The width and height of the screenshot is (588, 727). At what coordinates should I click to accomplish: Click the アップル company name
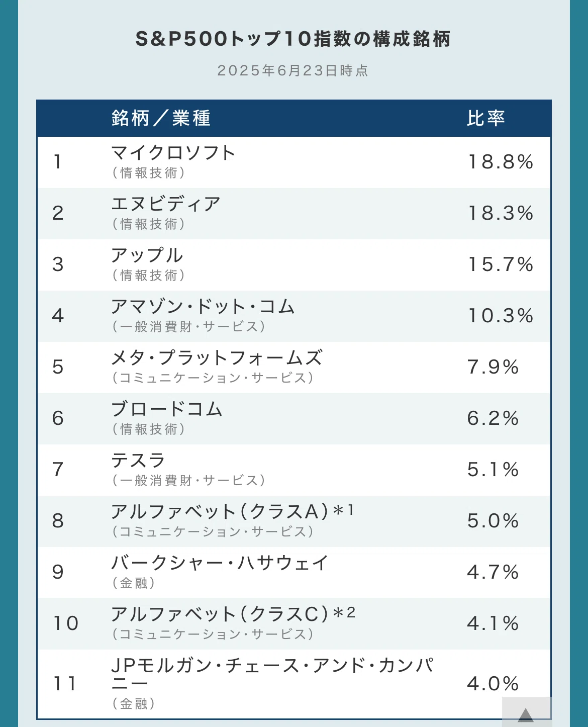(x=147, y=255)
